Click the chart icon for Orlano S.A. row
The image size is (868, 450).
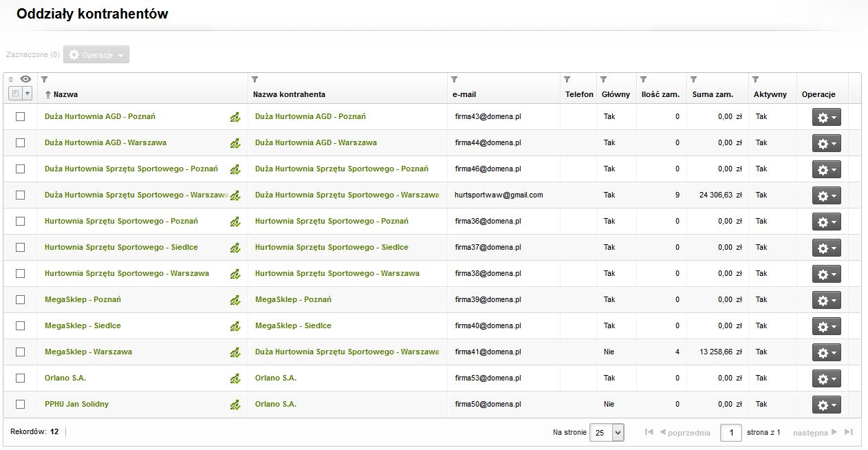click(235, 378)
